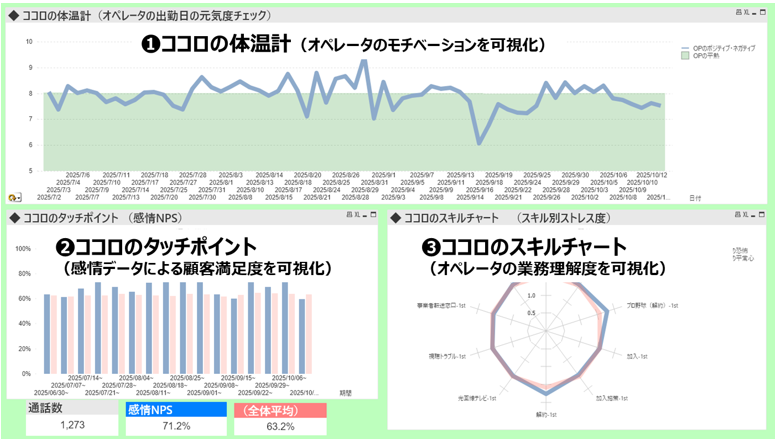Click the red (全体平均) header
This screenshot has width=776, height=440.
click(281, 411)
